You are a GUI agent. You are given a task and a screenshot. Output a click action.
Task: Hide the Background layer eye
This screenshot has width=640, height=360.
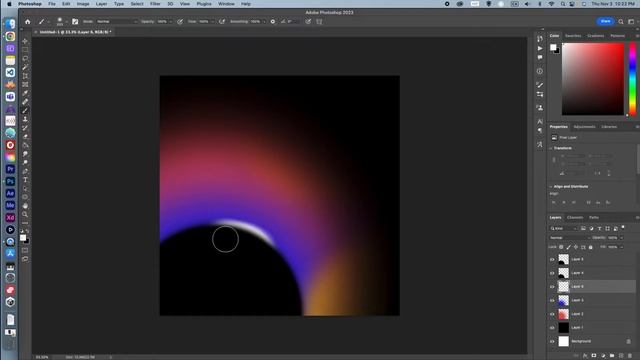[x=552, y=341]
